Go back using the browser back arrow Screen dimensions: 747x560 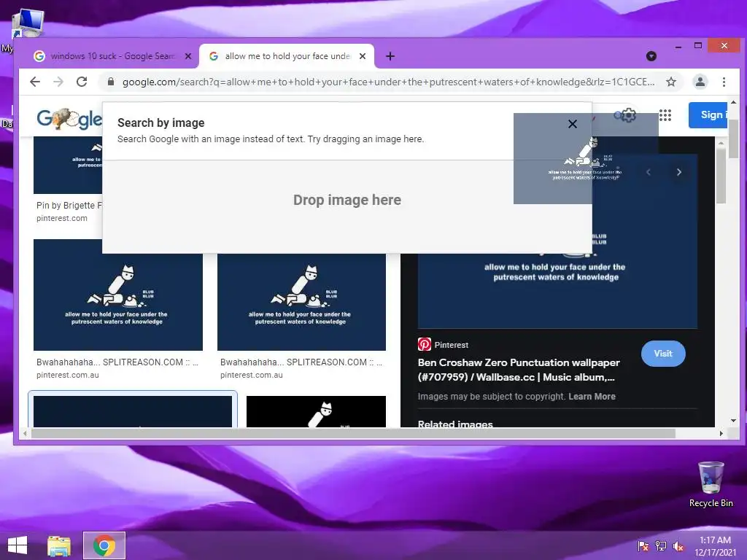point(35,82)
